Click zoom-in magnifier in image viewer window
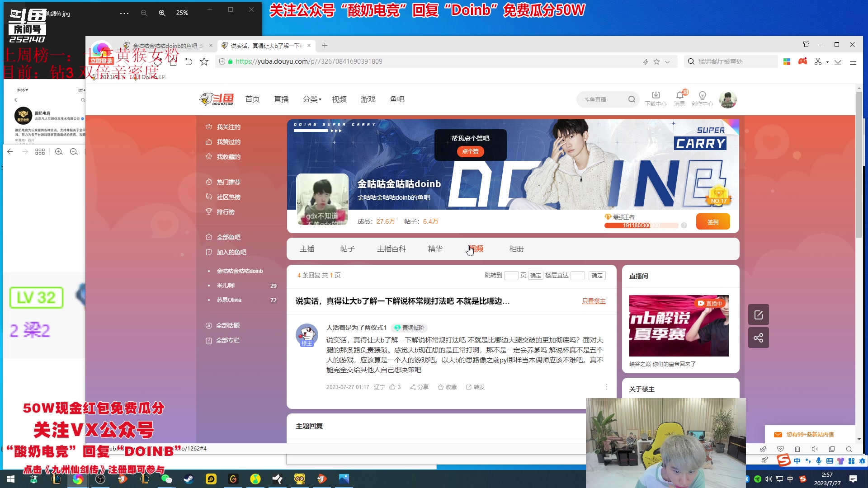 162,13
